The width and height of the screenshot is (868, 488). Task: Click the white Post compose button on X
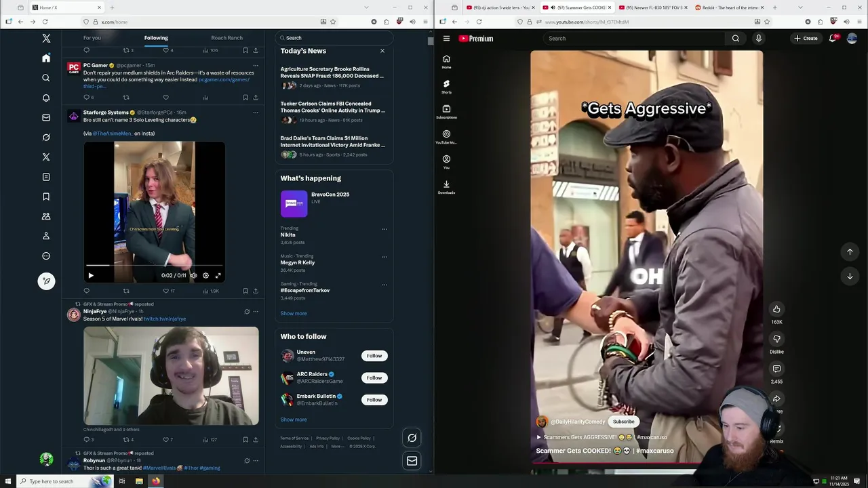tap(46, 281)
